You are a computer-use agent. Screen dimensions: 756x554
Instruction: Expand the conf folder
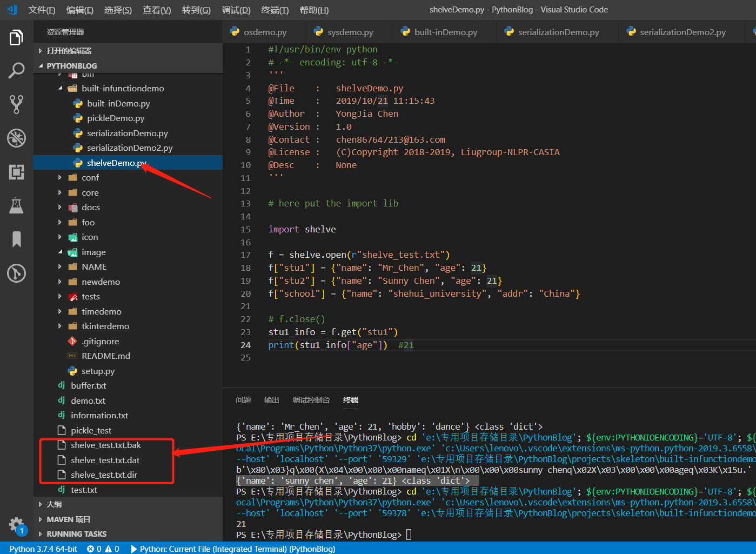60,177
